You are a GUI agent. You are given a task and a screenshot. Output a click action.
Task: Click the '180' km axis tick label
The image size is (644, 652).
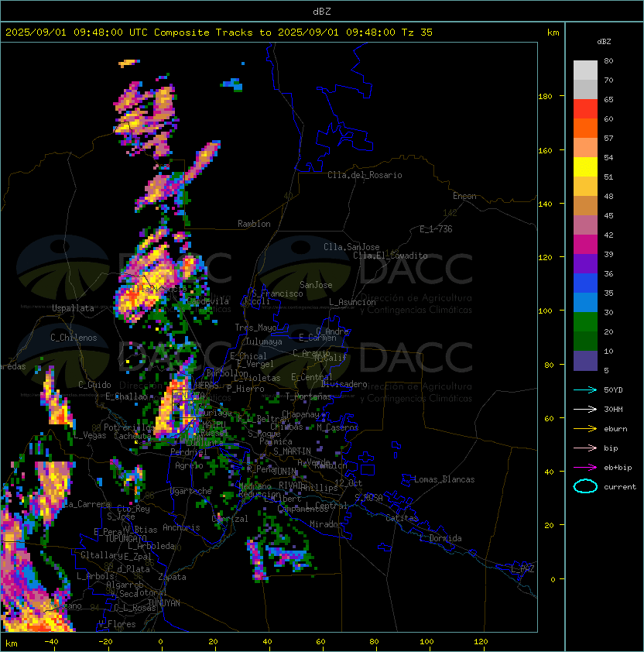[545, 97]
